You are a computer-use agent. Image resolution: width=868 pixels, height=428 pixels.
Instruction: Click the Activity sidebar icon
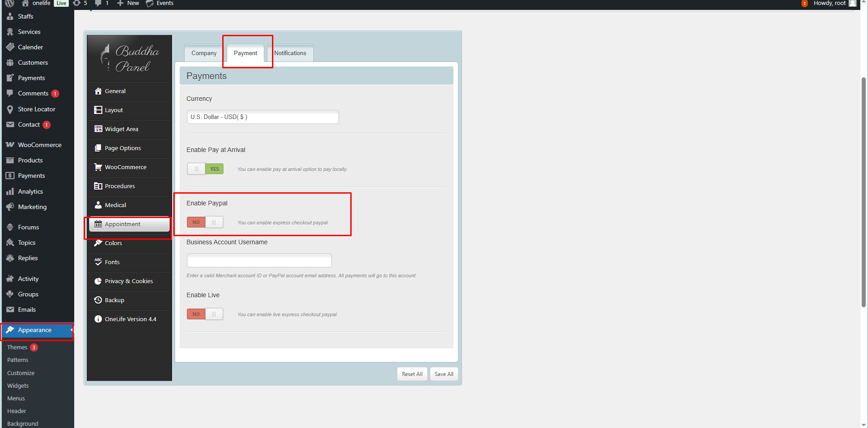[x=10, y=279]
